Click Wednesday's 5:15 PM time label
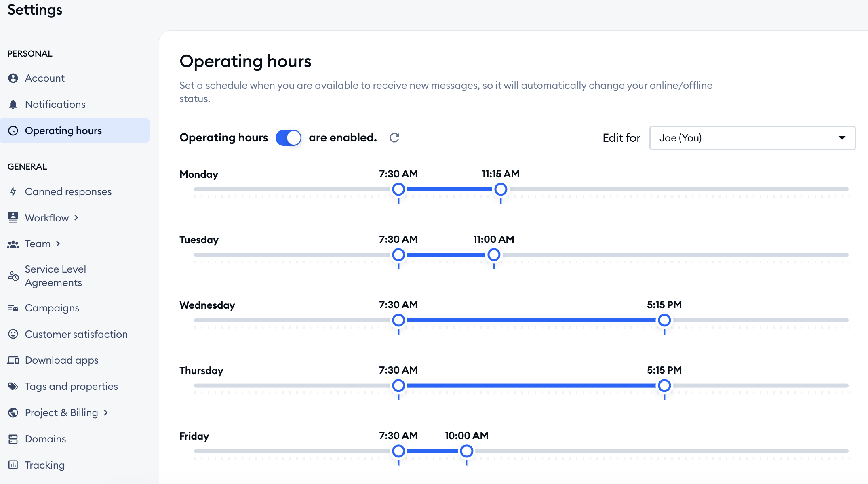This screenshot has width=868, height=484. tap(664, 305)
